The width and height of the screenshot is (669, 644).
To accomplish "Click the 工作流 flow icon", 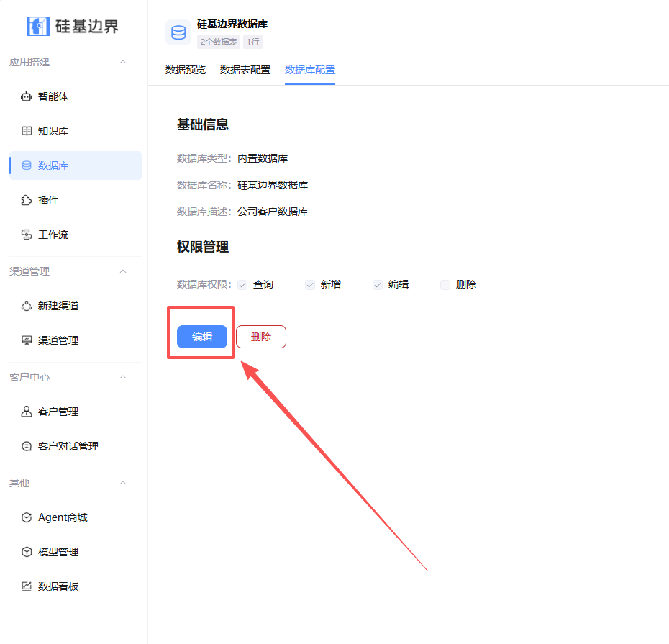I will (x=27, y=235).
